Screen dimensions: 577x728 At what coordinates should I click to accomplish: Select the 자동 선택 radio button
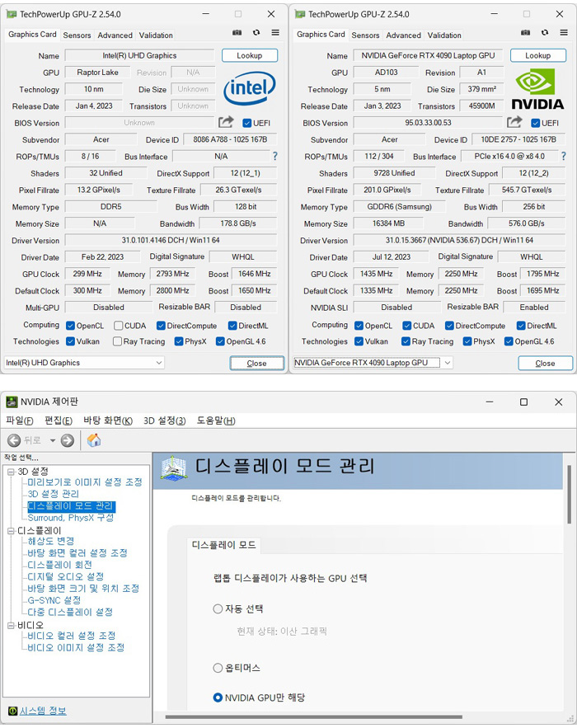218,608
